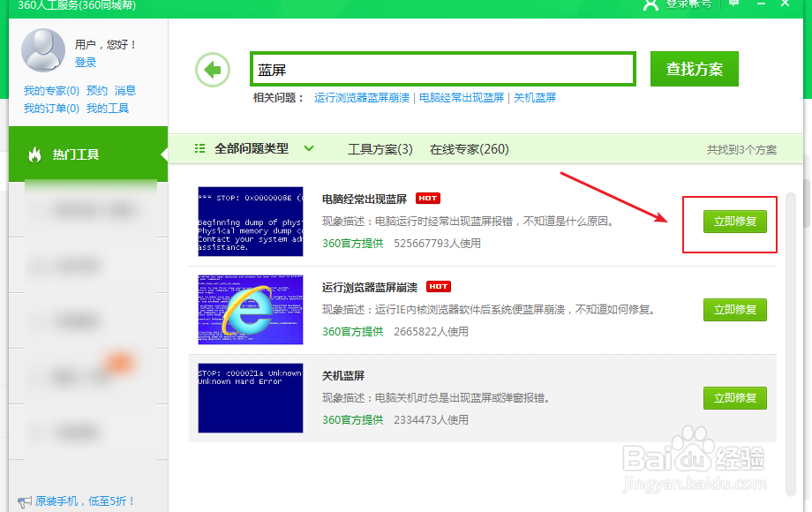812x512 pixels.
Task: Click related question 关机蓝屏 link
Action: click(x=535, y=98)
